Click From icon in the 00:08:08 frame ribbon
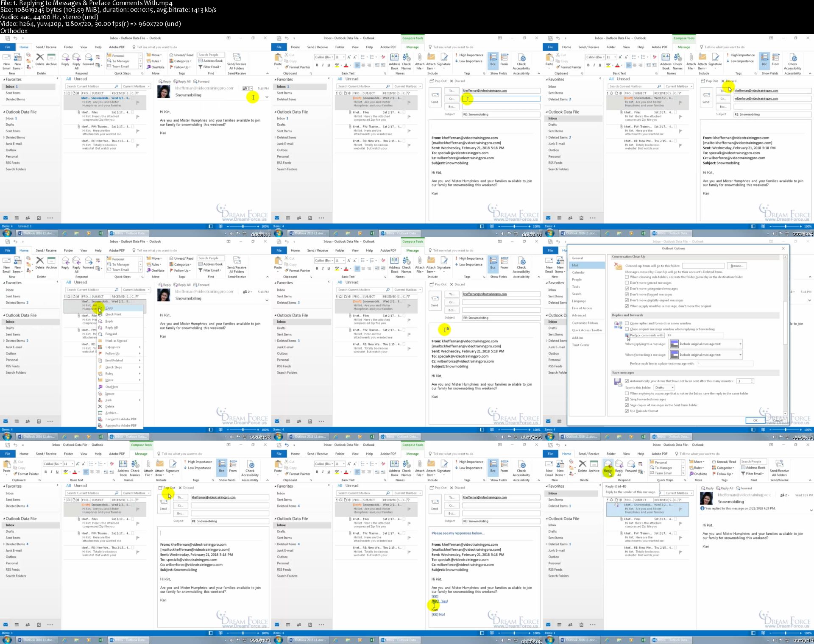The height and width of the screenshot is (644, 814). tap(504, 466)
